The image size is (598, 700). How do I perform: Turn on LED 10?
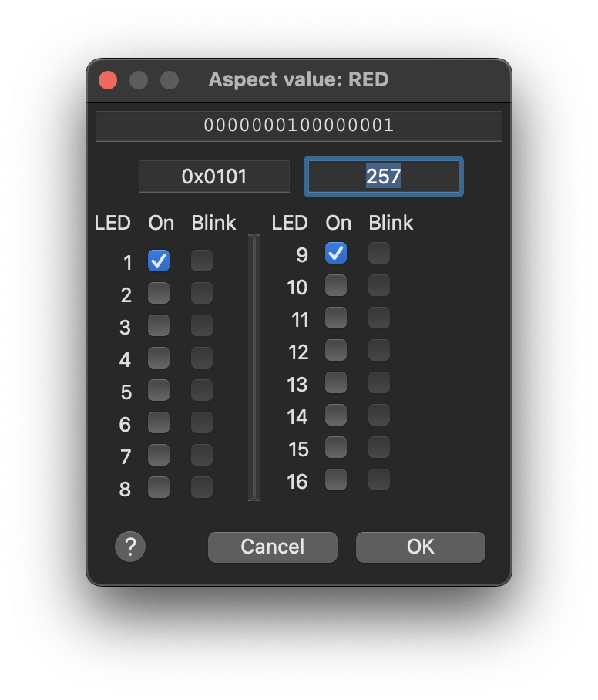336,285
